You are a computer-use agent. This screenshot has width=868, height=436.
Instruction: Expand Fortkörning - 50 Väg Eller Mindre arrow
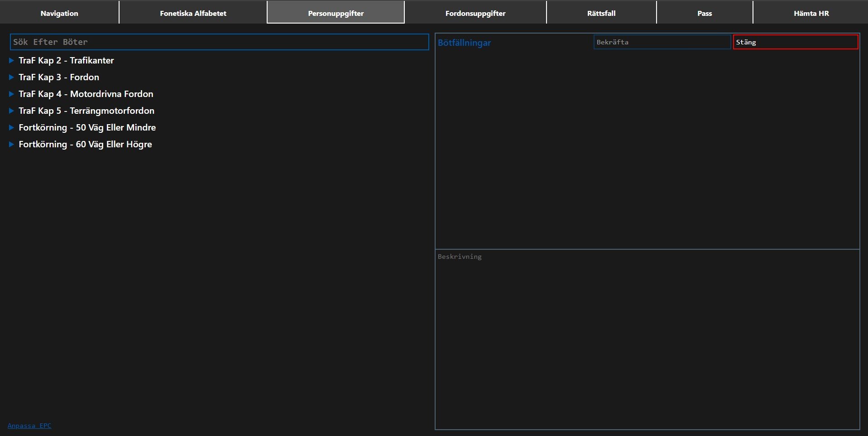12,127
